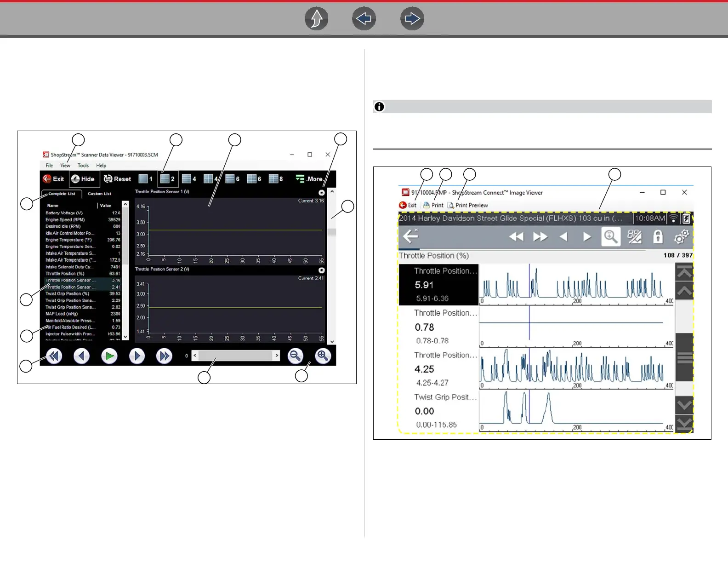Exit the Image Viewer window

[x=408, y=205]
